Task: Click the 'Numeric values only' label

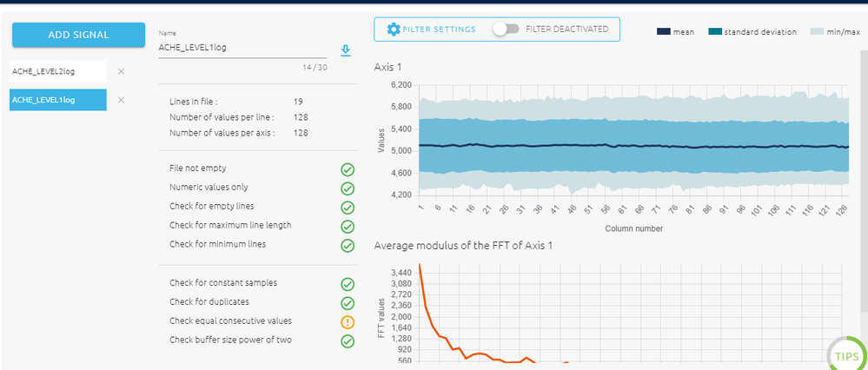Action: 209,187
